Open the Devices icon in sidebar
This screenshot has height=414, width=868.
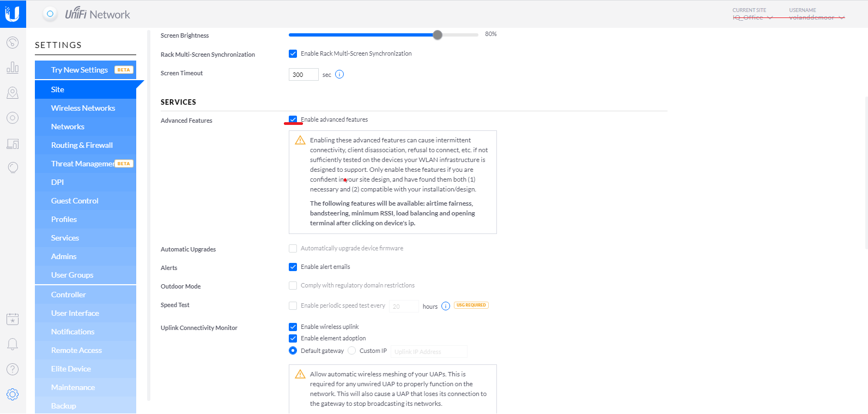click(13, 118)
